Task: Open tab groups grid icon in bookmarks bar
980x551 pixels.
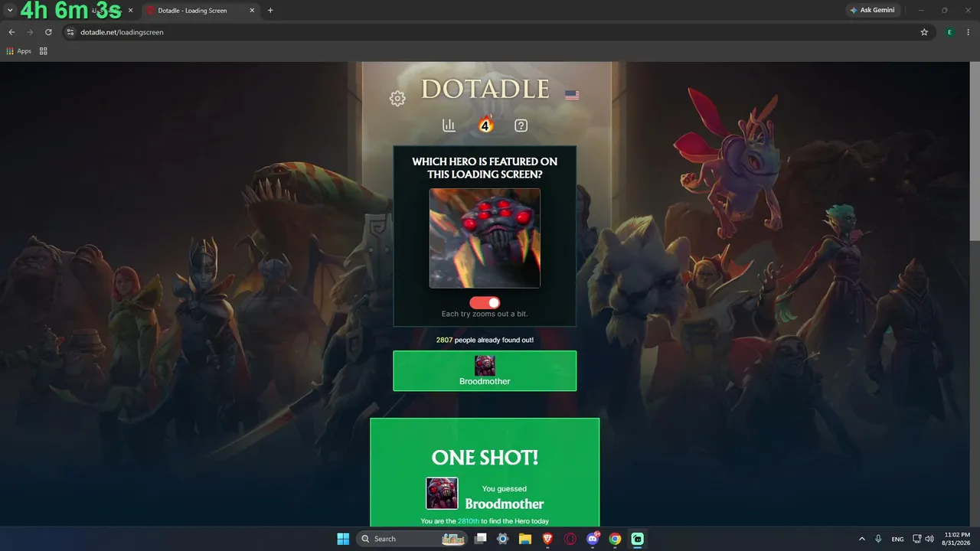Action: click(x=44, y=51)
